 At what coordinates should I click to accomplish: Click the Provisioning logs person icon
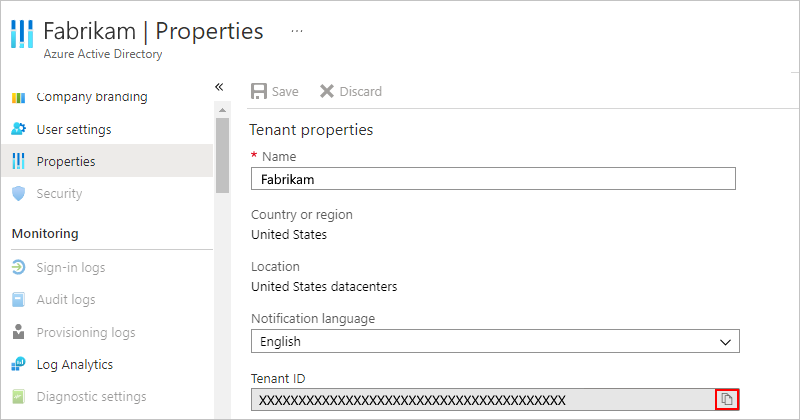(x=18, y=332)
